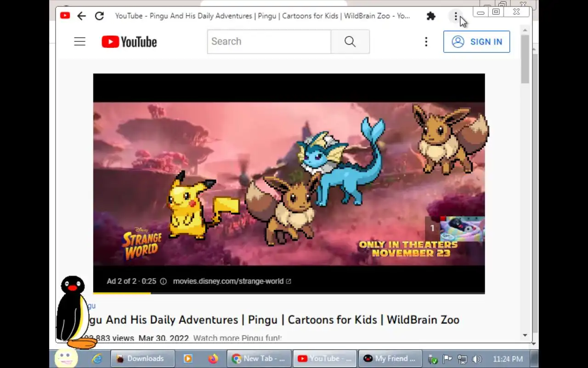Switch to the My Friend taskbar window
The width and height of the screenshot is (588, 368).
pyautogui.click(x=390, y=359)
